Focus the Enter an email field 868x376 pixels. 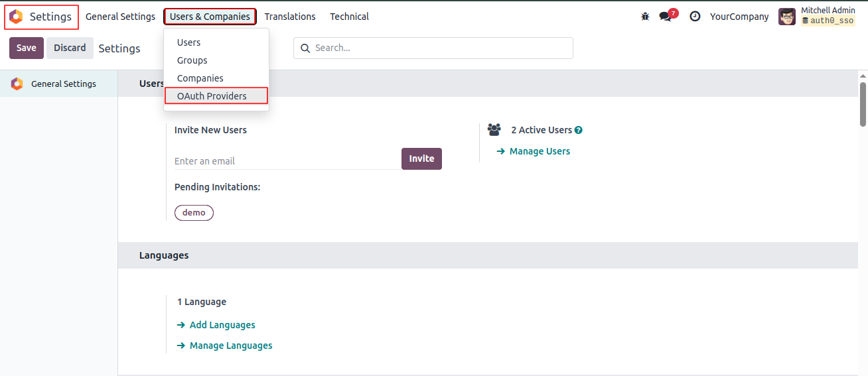(x=287, y=161)
